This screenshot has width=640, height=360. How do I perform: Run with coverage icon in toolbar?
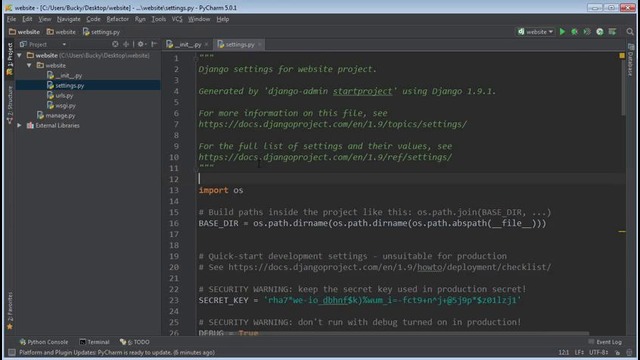point(587,32)
